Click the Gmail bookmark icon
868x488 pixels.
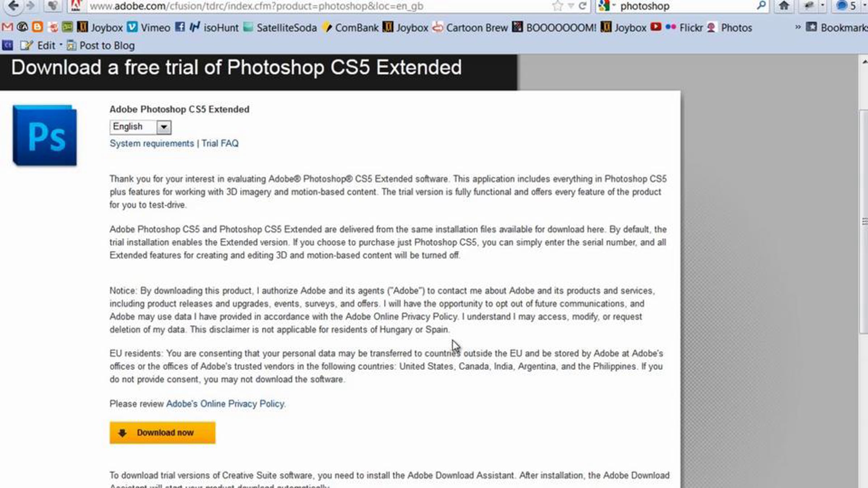(x=7, y=27)
